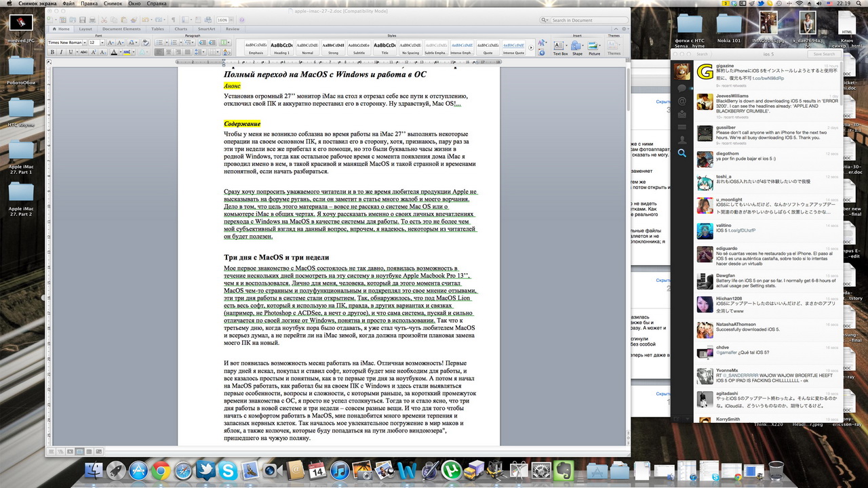
Task: Click the search magnifier in Twitter sidebar
Action: click(x=682, y=153)
